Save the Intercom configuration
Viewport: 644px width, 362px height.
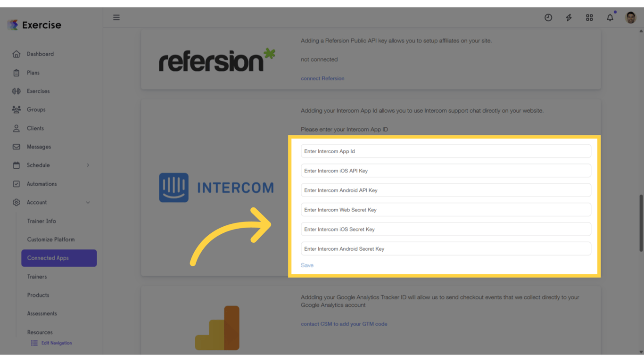(307, 265)
